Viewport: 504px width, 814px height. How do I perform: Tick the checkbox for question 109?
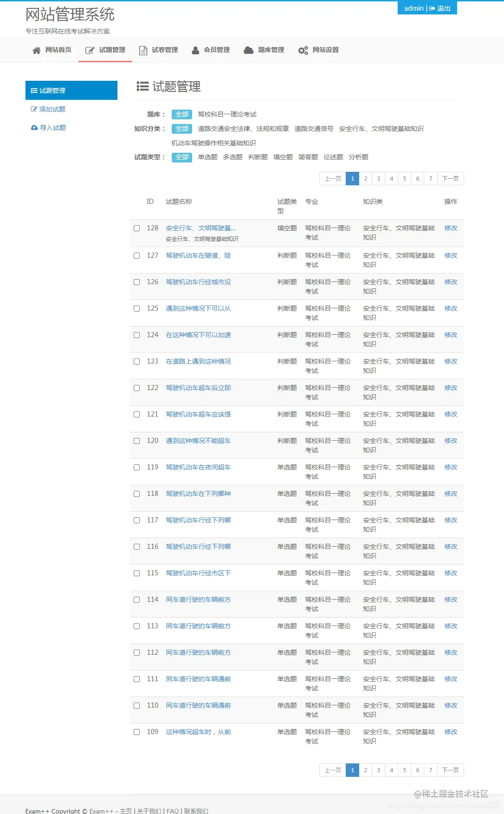(137, 732)
